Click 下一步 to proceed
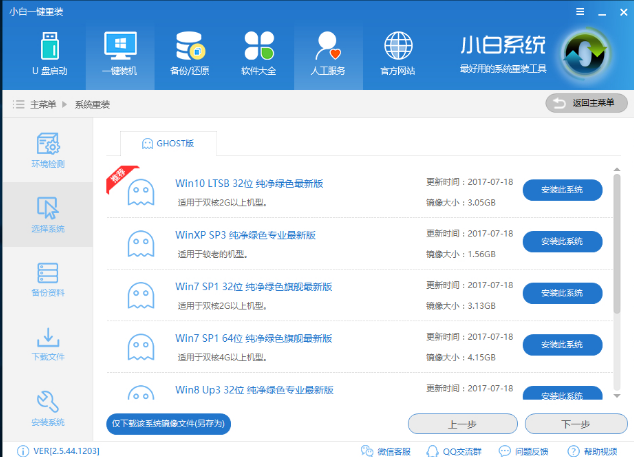Screen dimensions: 634x457 tap(576, 424)
